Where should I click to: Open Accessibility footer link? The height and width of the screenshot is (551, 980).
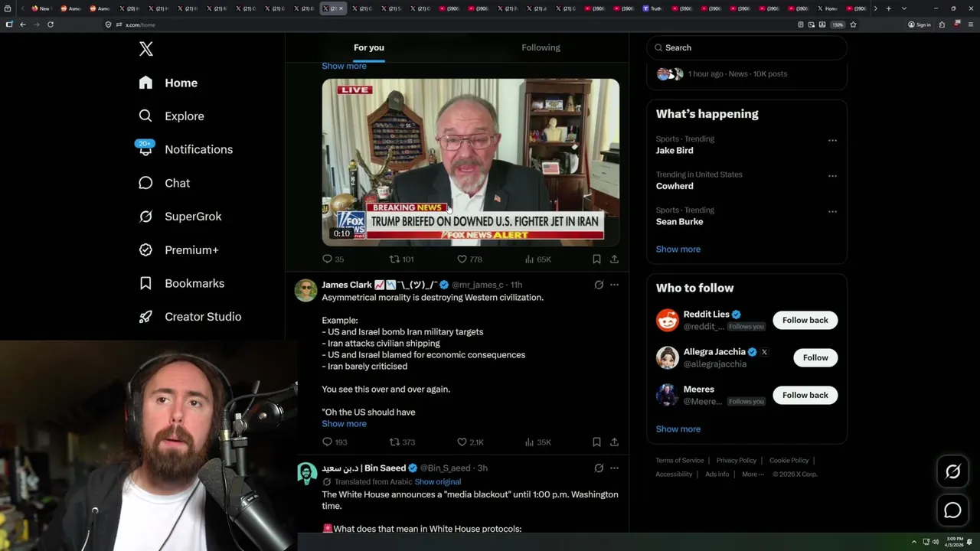674,474
